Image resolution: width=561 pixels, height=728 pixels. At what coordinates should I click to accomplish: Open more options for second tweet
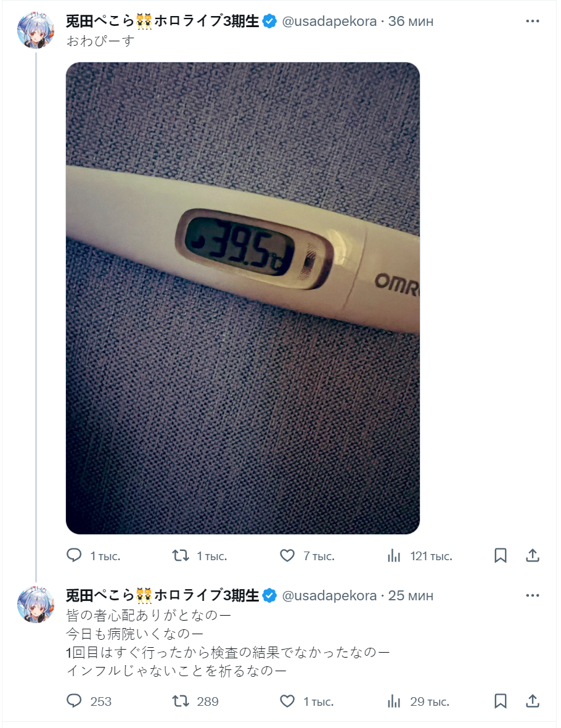click(x=533, y=595)
